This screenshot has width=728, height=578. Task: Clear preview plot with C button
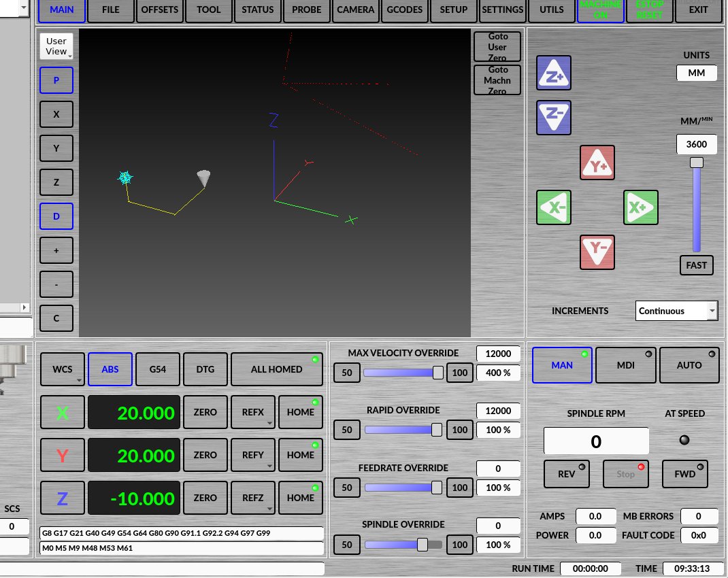56,318
